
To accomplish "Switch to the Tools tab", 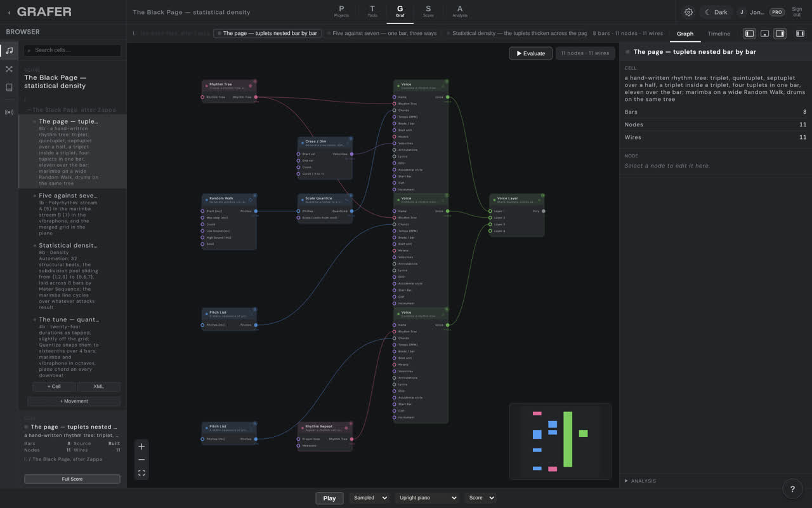I will coord(372,11).
